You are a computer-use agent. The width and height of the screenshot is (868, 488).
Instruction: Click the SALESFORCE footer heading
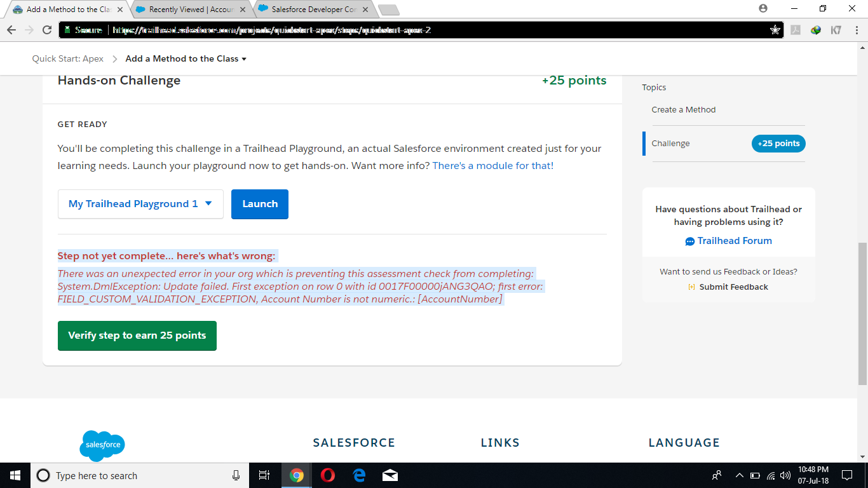point(354,443)
